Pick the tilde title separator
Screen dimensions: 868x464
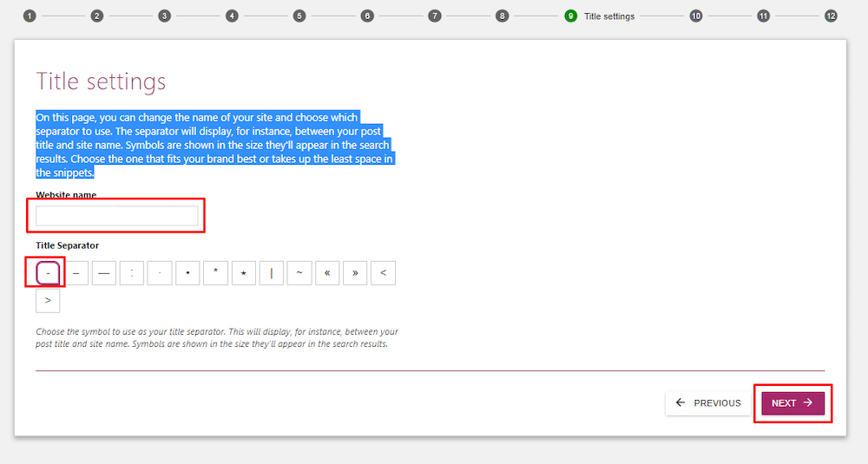click(x=299, y=273)
